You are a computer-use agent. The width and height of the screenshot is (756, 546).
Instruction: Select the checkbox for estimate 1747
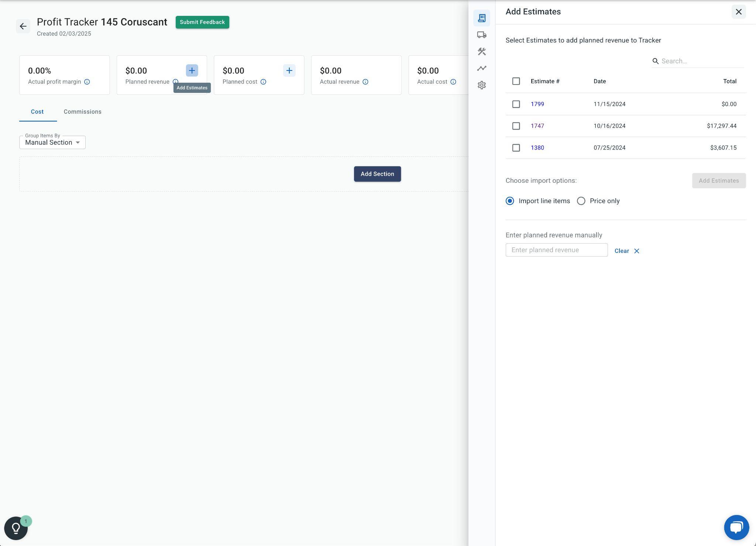coord(516,126)
